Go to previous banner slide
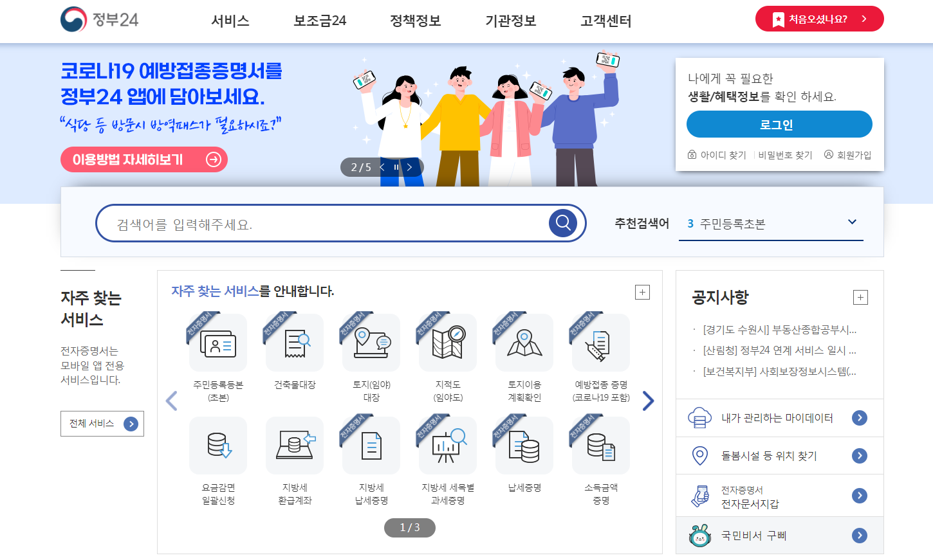The height and width of the screenshot is (560, 933). pos(382,167)
